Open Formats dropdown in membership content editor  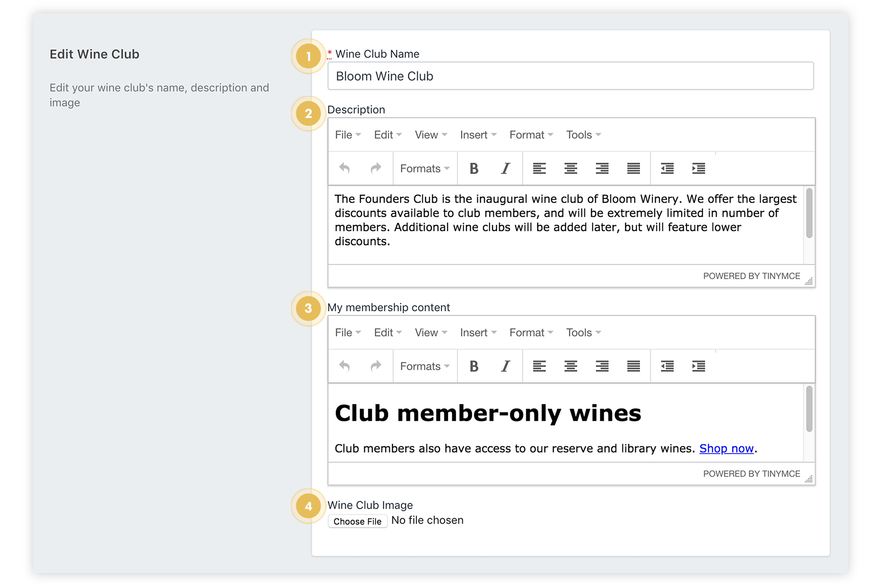424,366
